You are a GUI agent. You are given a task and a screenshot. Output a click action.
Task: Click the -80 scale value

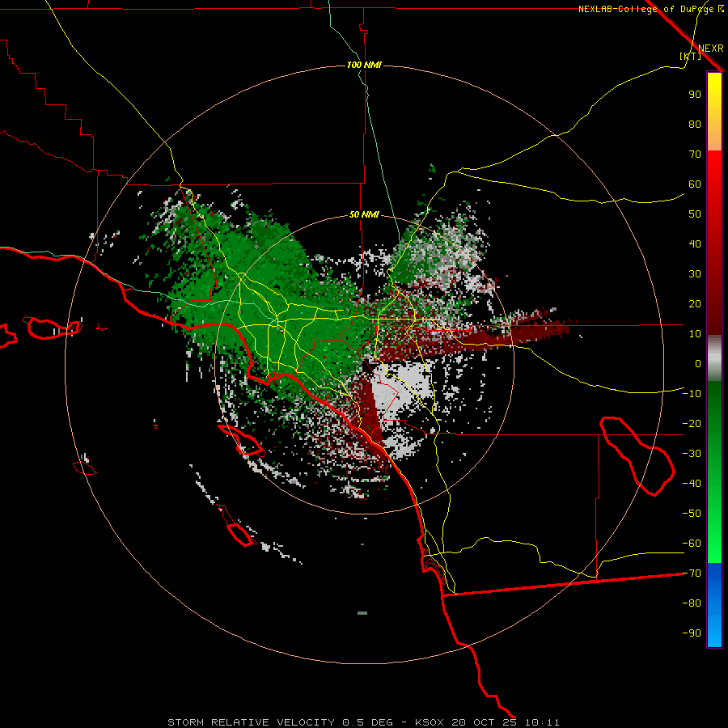[x=692, y=603]
